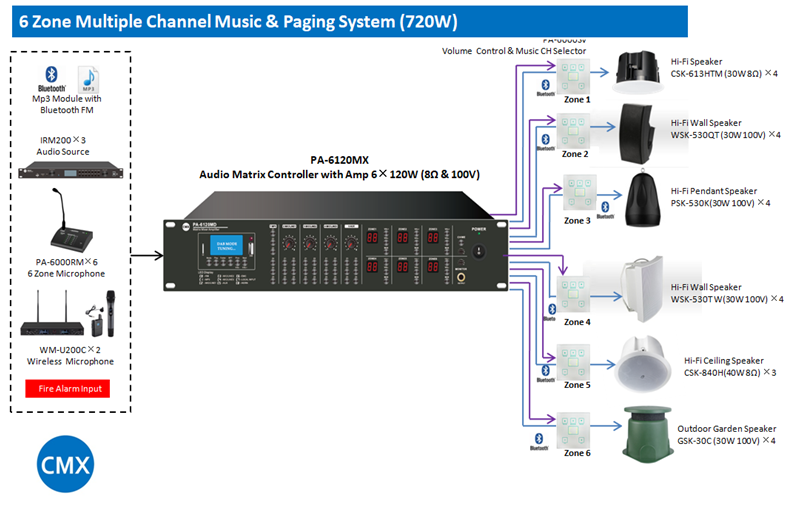This screenshot has width=794, height=510.
Task: Click the IRM200 audio source rack unit
Action: point(69,172)
